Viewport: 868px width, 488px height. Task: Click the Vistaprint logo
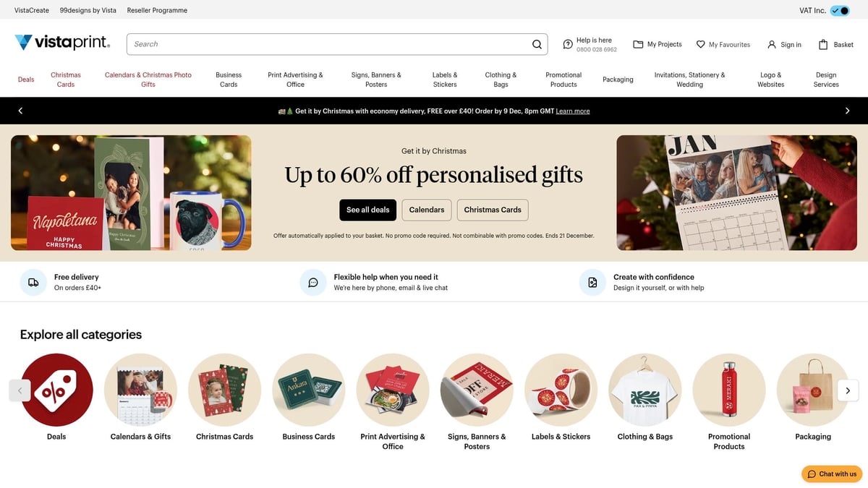coord(62,43)
